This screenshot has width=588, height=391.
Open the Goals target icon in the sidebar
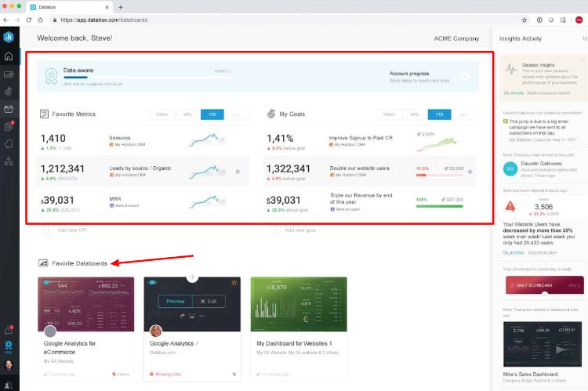[9, 91]
